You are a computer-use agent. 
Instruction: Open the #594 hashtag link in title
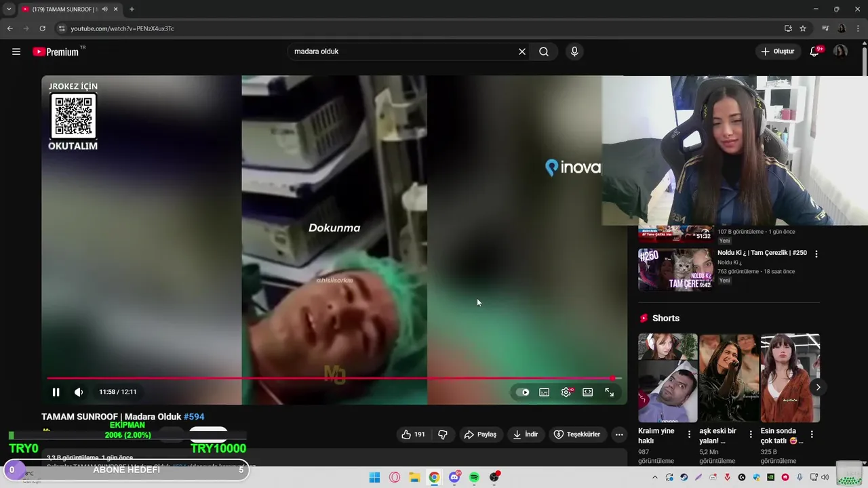point(194,417)
